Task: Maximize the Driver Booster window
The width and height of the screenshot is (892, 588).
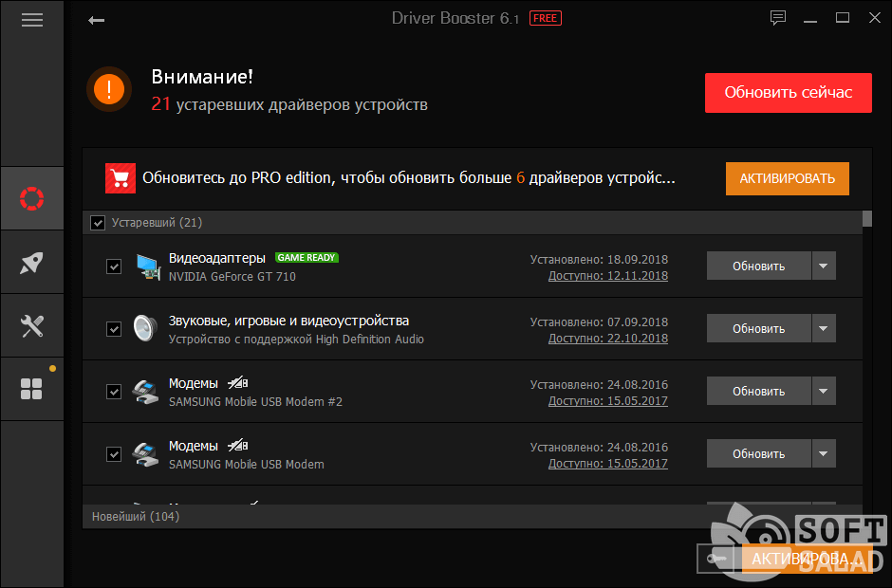Action: [843, 18]
